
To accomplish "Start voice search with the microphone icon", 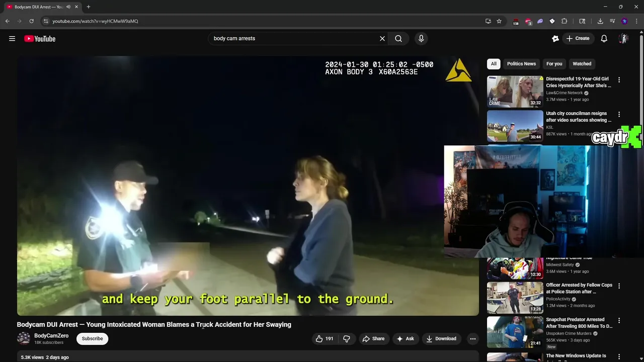I will 421,38.
